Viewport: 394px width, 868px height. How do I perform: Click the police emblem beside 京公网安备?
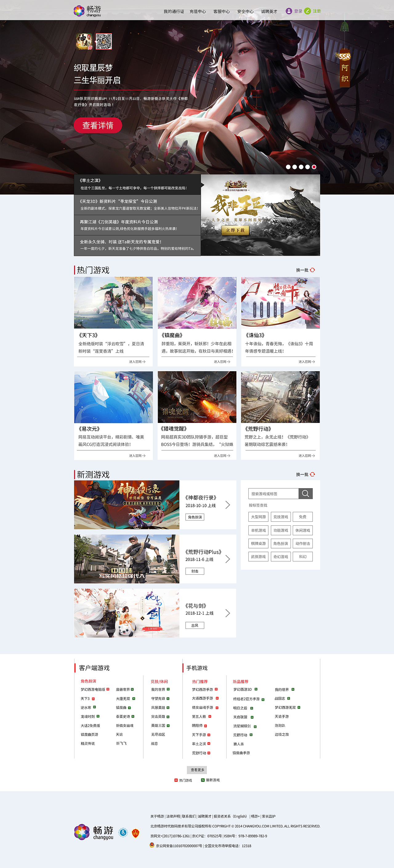(x=152, y=845)
